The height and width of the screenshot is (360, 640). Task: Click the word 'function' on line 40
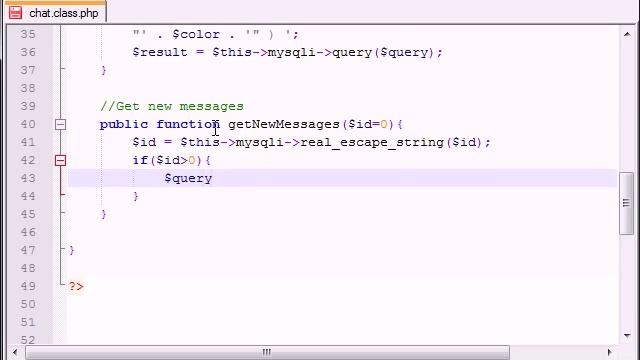point(188,124)
